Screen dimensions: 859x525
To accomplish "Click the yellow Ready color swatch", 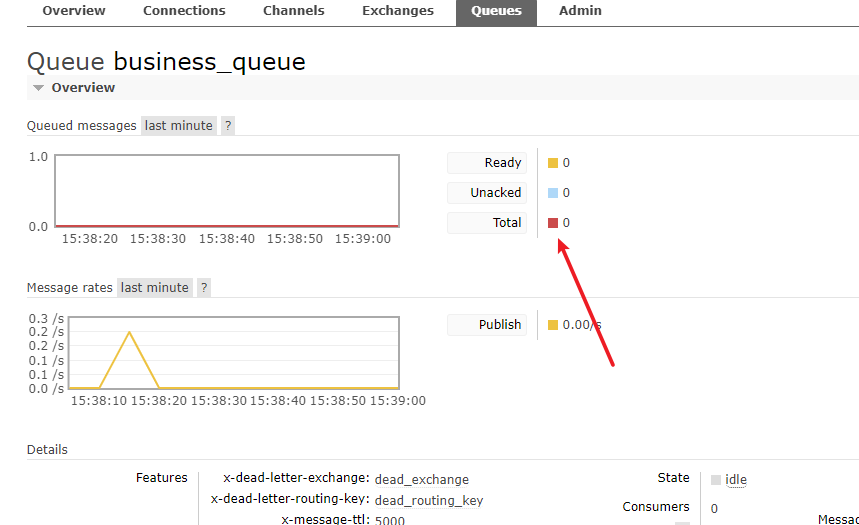I will tap(553, 163).
